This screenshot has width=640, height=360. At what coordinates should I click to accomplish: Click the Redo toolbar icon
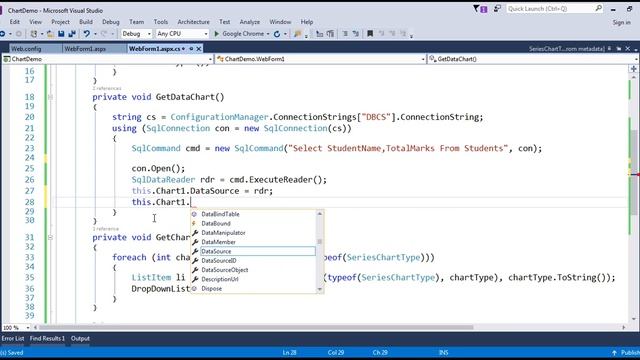(x=104, y=34)
